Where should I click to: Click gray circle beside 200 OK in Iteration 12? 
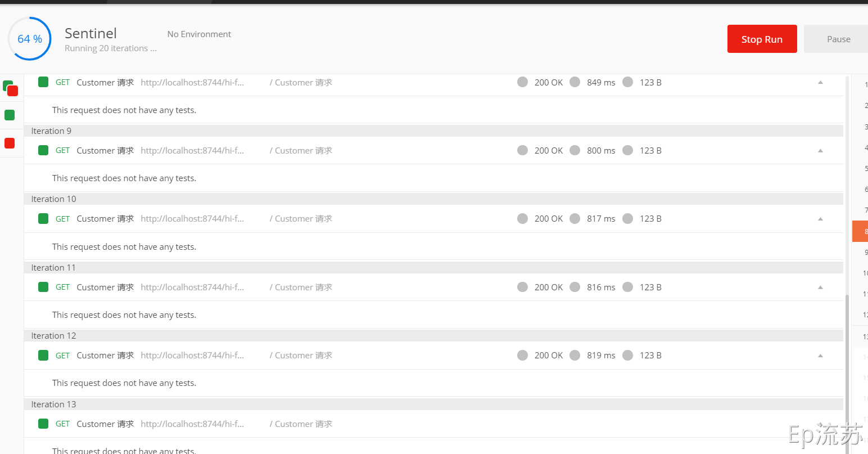click(522, 355)
